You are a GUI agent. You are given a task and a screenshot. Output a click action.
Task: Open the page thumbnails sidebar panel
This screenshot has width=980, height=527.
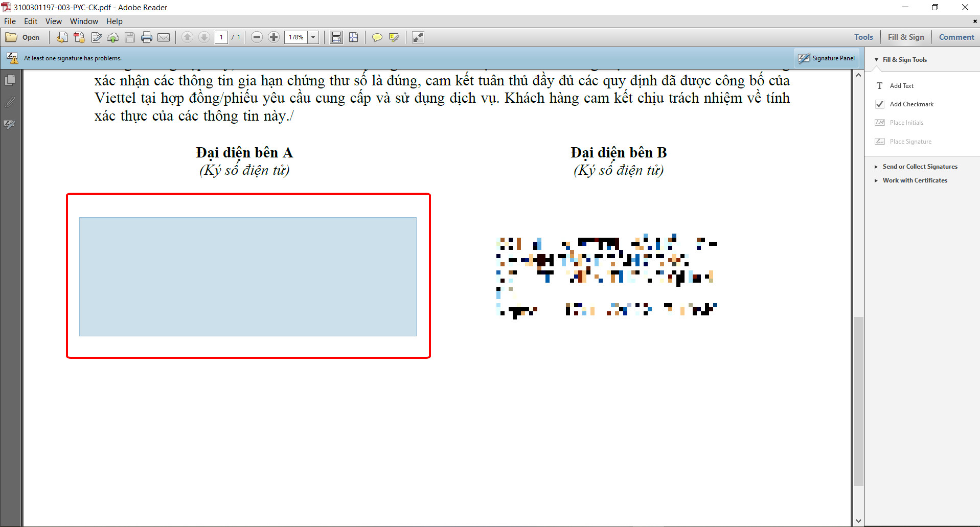[10, 80]
